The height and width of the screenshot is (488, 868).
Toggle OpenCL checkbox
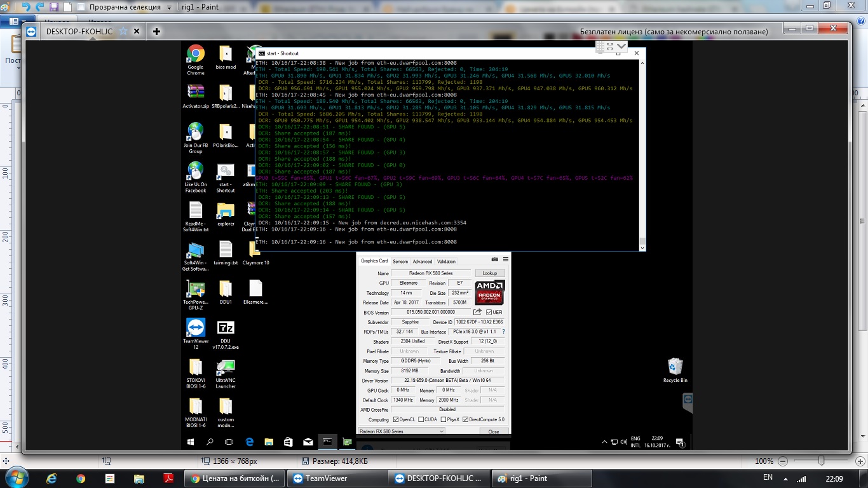click(x=397, y=419)
